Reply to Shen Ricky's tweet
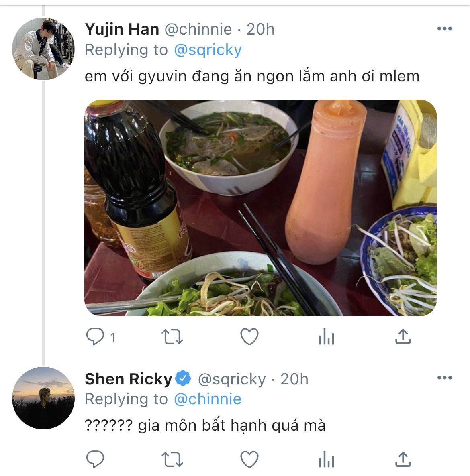470x476 pixels. tap(96, 459)
